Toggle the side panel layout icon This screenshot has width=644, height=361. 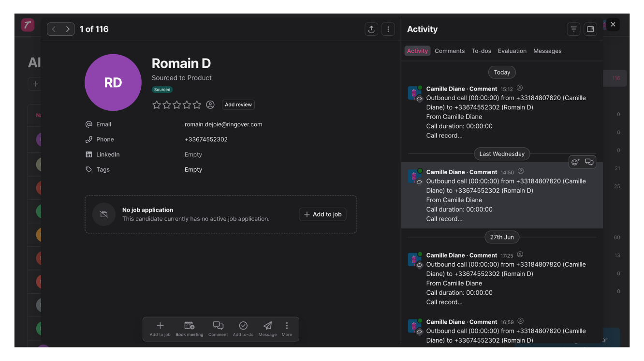[x=590, y=29]
